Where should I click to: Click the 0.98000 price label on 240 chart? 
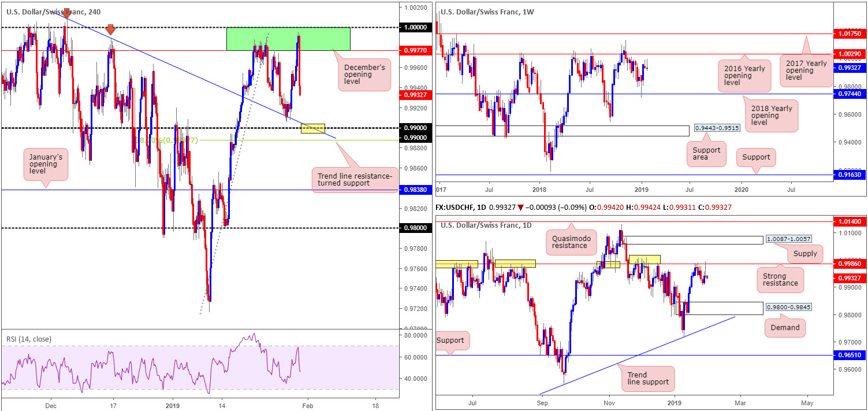415,228
